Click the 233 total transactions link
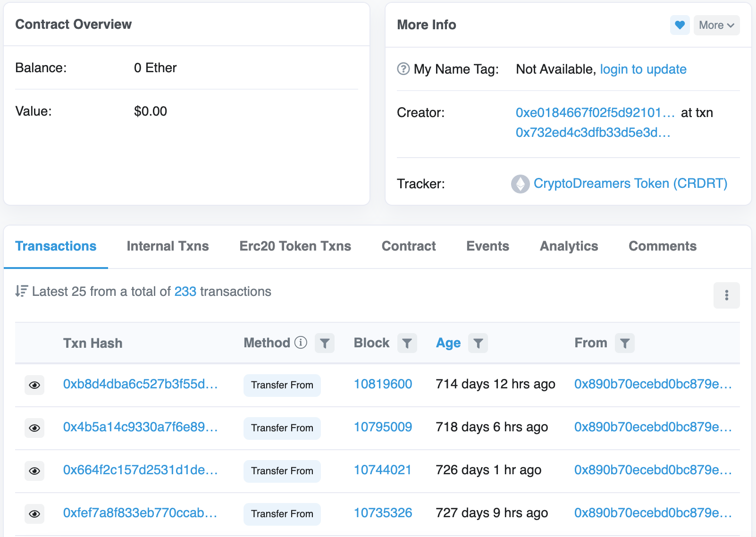 (x=185, y=292)
